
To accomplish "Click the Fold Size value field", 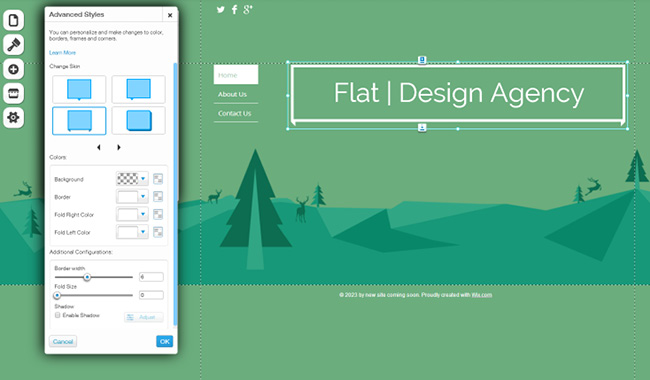I will 151,295.
